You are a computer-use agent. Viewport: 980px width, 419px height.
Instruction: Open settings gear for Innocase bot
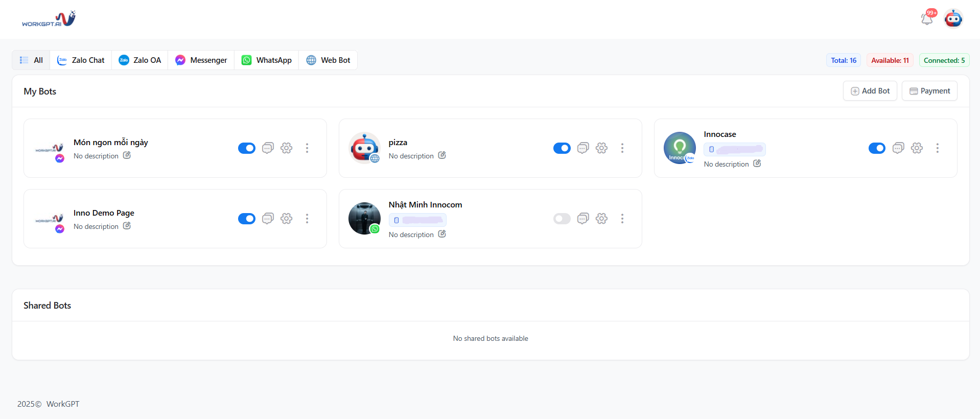point(917,148)
